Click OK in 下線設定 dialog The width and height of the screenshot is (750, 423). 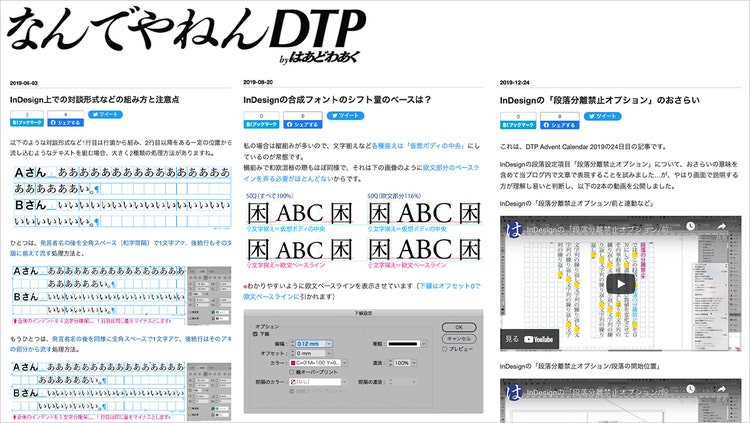coord(459,327)
